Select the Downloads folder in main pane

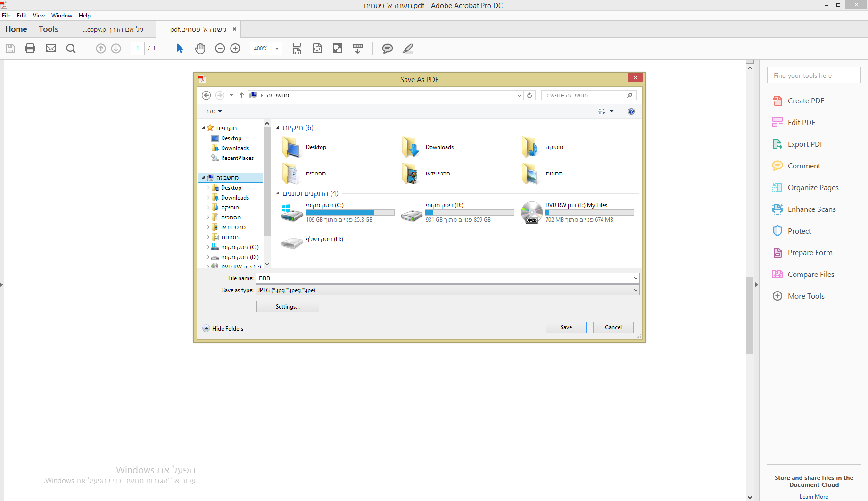tap(428, 147)
